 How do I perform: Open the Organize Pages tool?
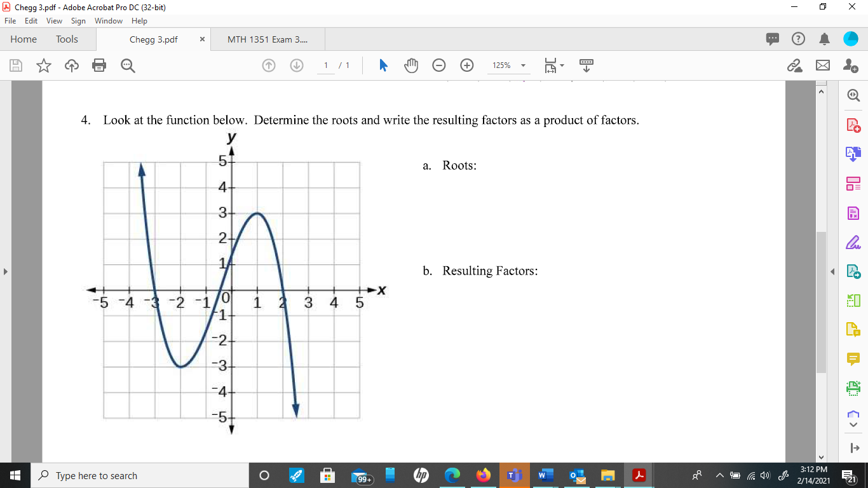(x=853, y=182)
